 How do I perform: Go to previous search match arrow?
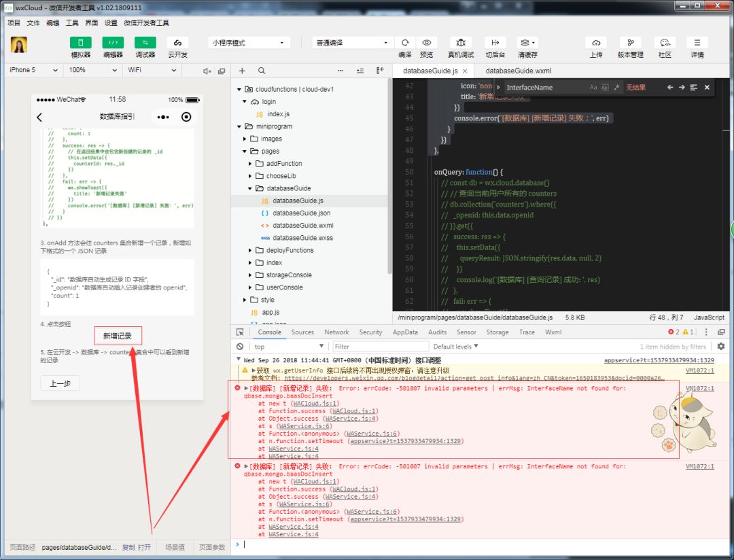coord(670,88)
